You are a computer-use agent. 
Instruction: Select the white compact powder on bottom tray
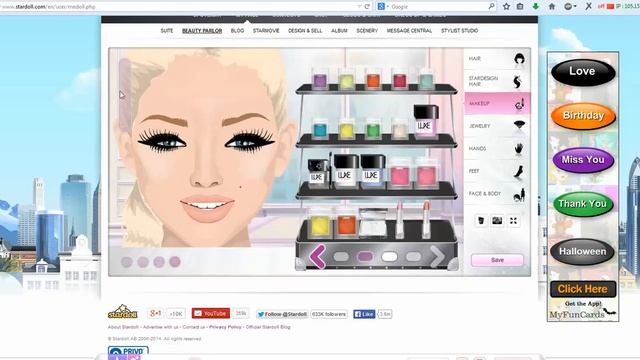[373, 223]
